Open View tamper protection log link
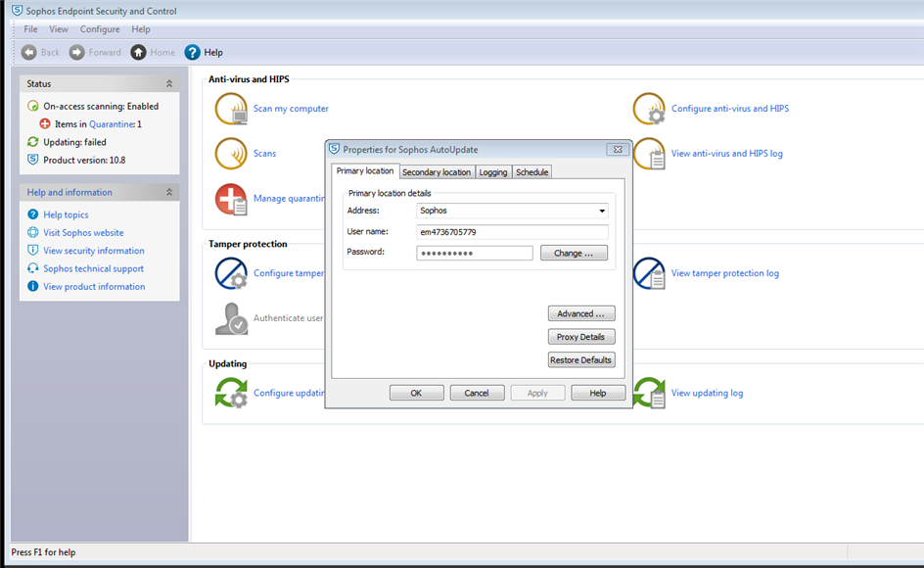The width and height of the screenshot is (924, 568). pos(725,273)
